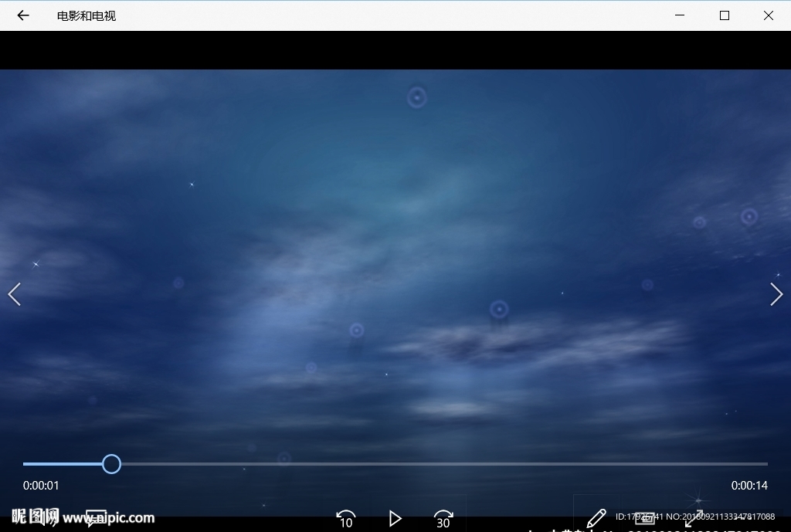791x532 pixels.
Task: Minimize the 电影和电视 window
Action: pyautogui.click(x=680, y=15)
